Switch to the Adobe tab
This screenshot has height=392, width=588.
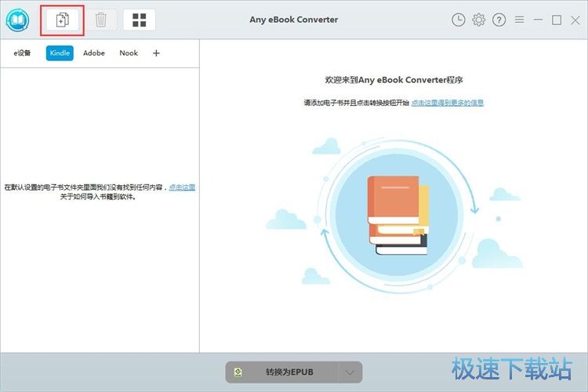pyautogui.click(x=94, y=53)
